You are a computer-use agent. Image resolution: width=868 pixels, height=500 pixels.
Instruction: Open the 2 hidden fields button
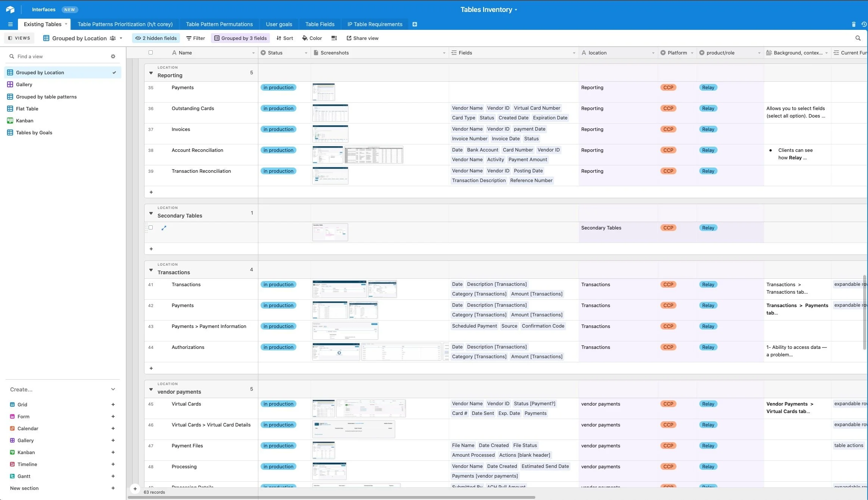[x=156, y=38]
